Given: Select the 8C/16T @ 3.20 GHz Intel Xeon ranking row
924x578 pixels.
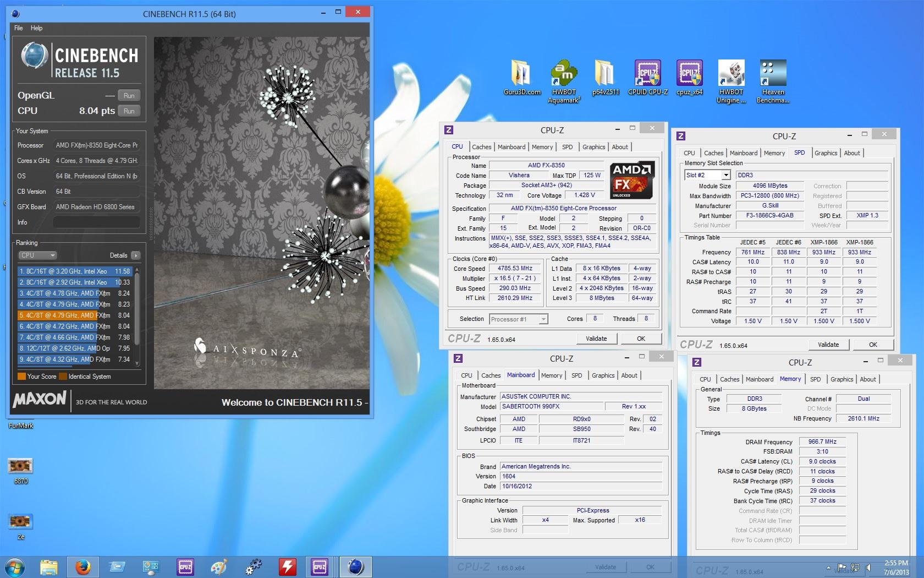Looking at the screenshot, I should (x=75, y=271).
